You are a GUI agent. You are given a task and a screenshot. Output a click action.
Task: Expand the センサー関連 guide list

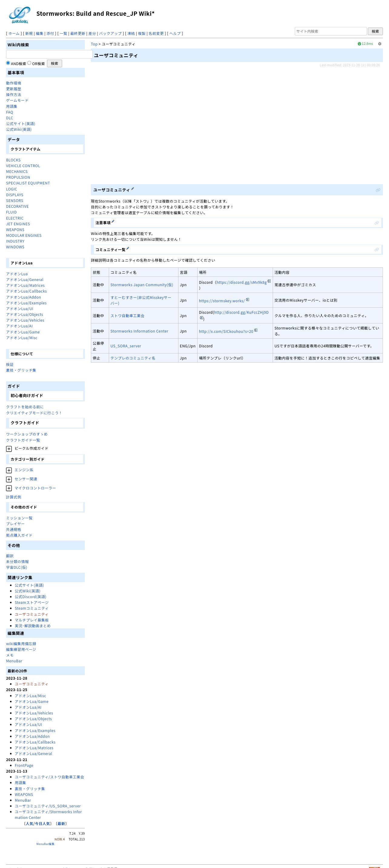(9, 479)
